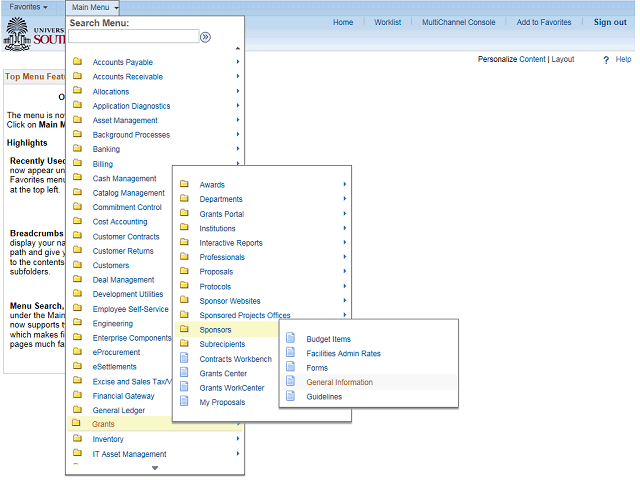This screenshot has height=480, width=640.
Task: Click the General Information page icon
Action: (291, 381)
